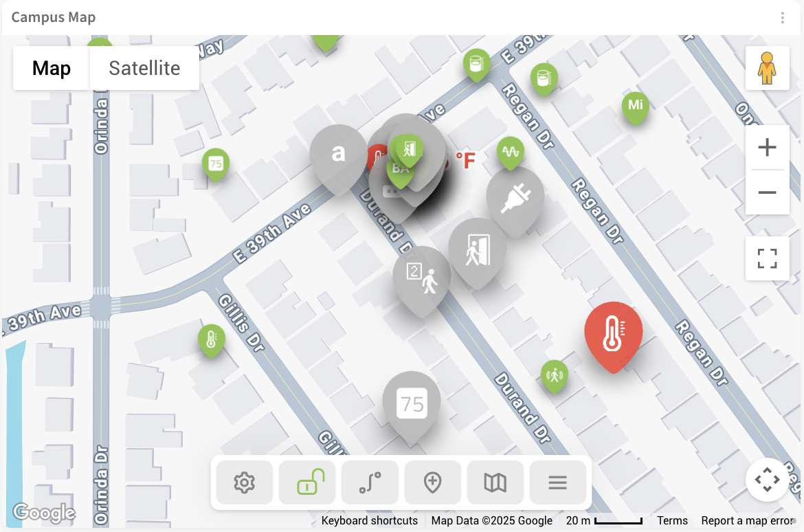The width and height of the screenshot is (804, 532).
Task: Select the Map view tab
Action: pyautogui.click(x=52, y=68)
